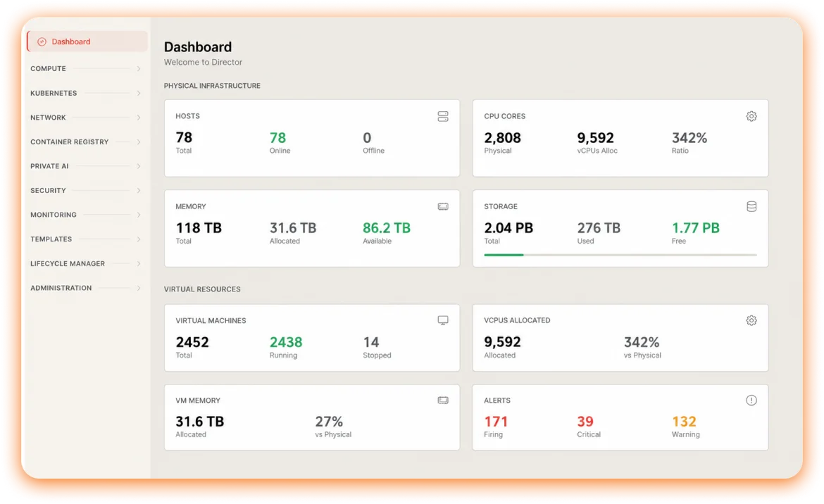Click the Physical Infrastructure section heading
This screenshot has height=504, width=824.
click(x=212, y=86)
